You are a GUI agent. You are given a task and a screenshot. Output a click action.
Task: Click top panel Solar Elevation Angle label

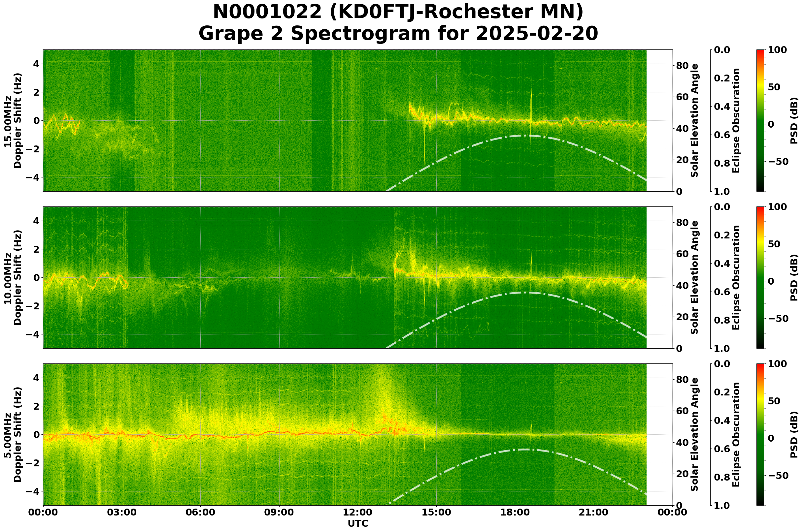pos(695,120)
